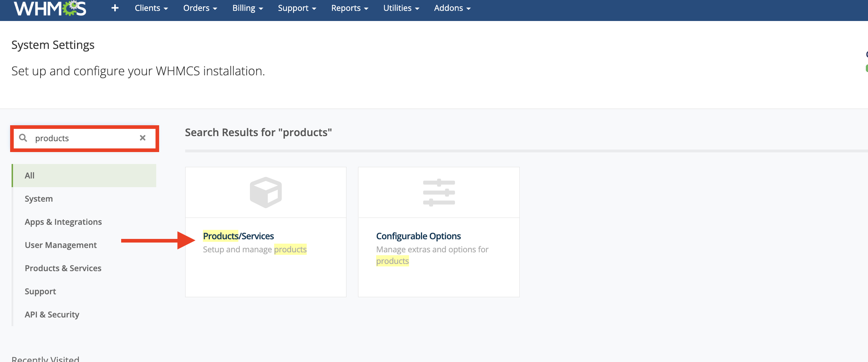The image size is (868, 362).
Task: Click the 'Search Results for "products"' heading
Action: point(258,132)
